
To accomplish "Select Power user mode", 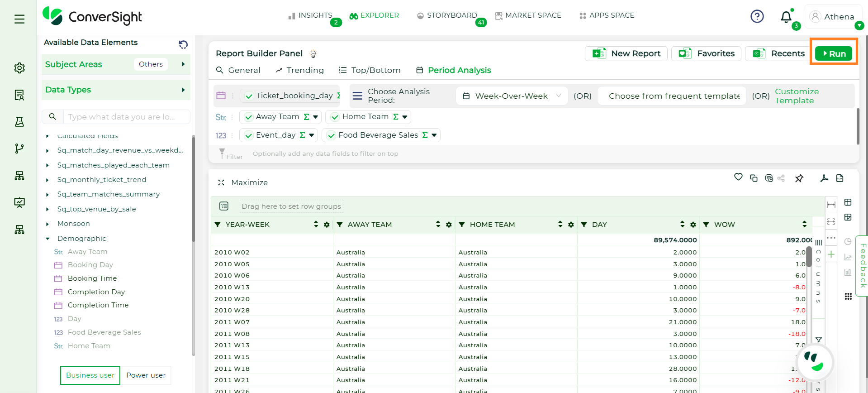I will 146,375.
